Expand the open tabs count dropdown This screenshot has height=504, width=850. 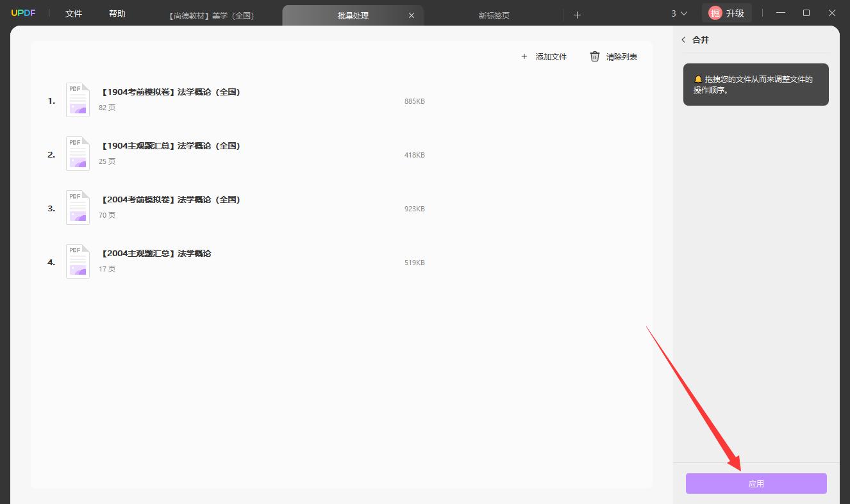click(x=679, y=13)
